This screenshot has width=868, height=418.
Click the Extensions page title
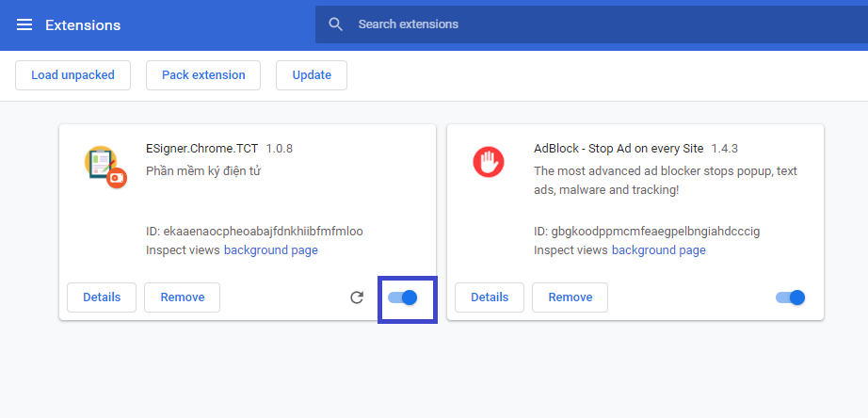83,24
